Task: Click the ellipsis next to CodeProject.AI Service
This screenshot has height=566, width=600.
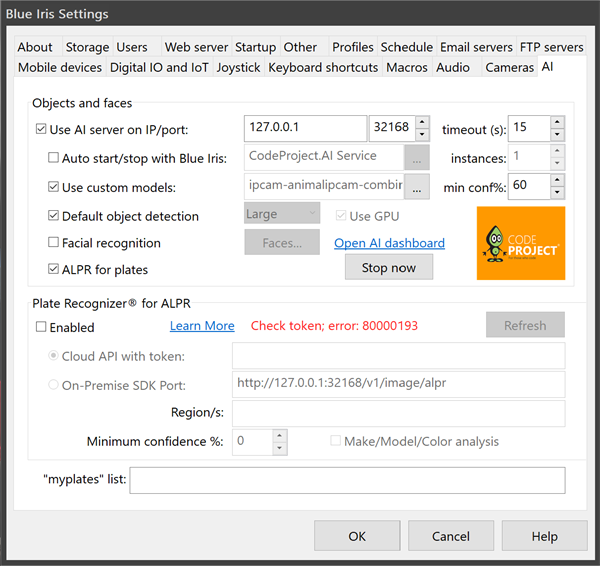Action: [417, 157]
